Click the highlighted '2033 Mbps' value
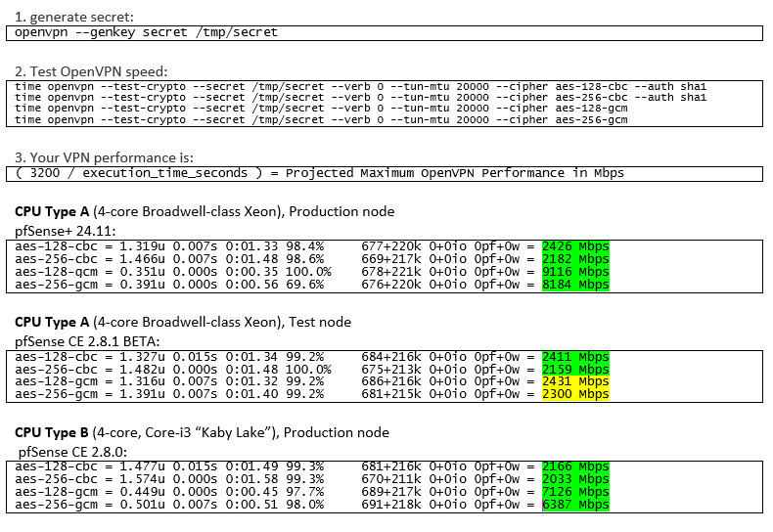This screenshot has width=773, height=532. point(575,479)
